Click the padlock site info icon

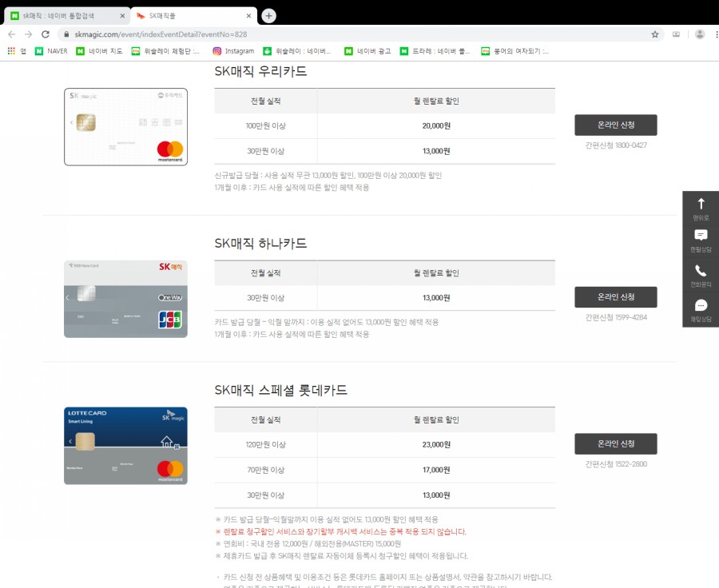click(66, 34)
